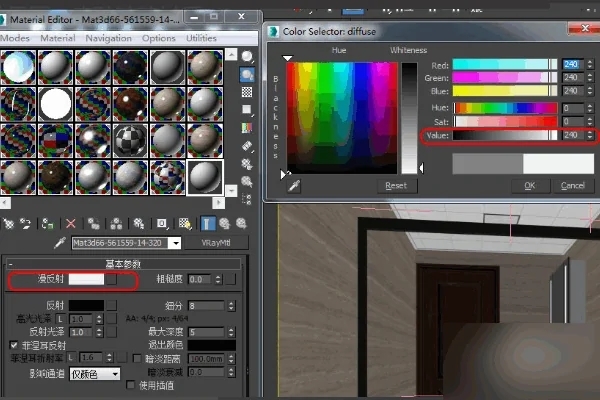Click the Value gradient slider
The image size is (600, 400).
pos(505,135)
